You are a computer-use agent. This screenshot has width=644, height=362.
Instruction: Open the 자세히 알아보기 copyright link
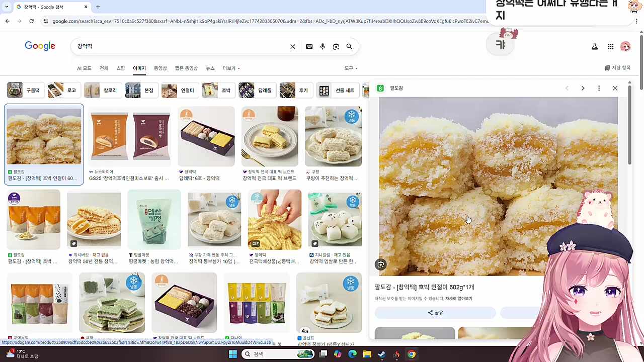(459, 299)
